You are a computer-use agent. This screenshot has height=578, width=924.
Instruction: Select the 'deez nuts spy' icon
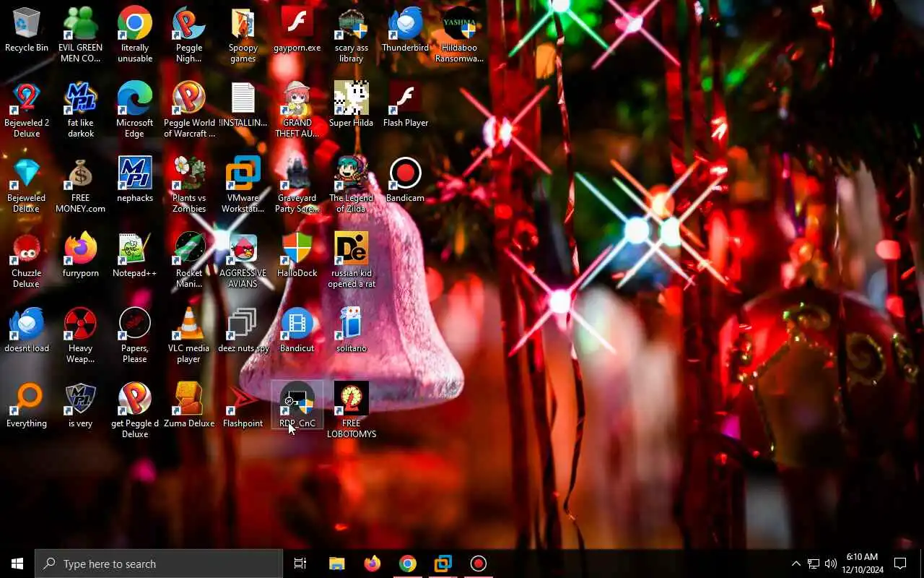pos(243,331)
